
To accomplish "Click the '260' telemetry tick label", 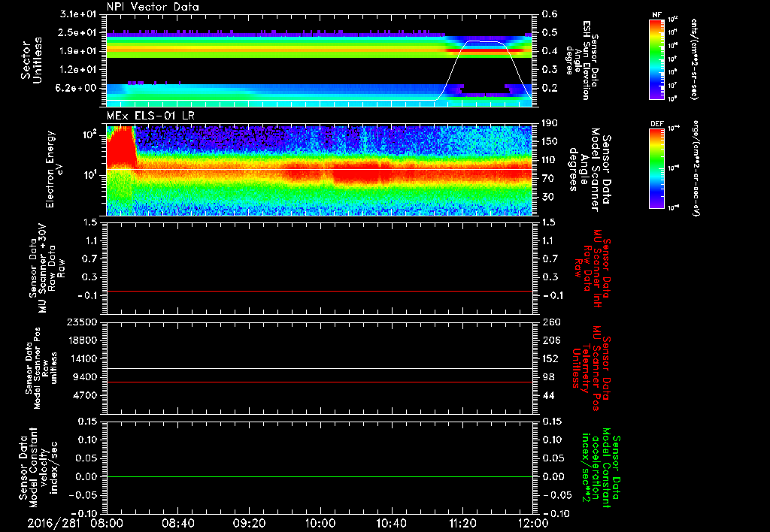I will coord(551,322).
